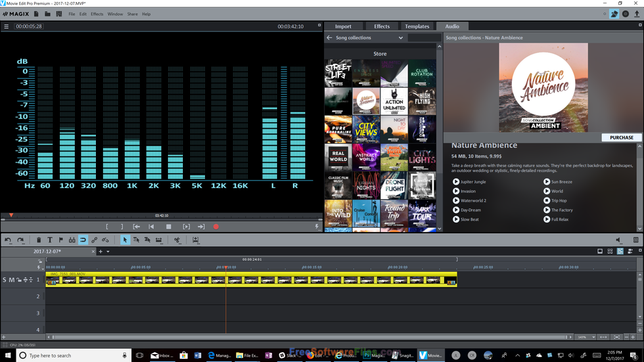Click the timeline horizontal scrollbar
Image resolution: width=644 pixels, height=362 pixels.
310,338
